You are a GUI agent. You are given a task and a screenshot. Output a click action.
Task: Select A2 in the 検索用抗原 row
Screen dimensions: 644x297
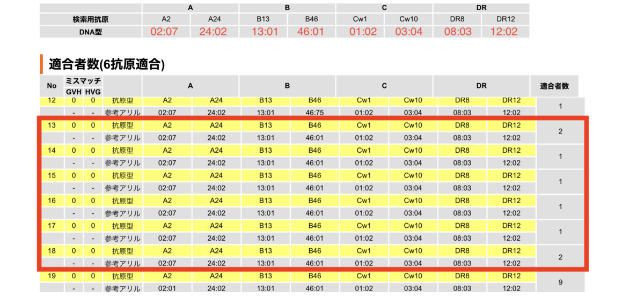coord(166,19)
